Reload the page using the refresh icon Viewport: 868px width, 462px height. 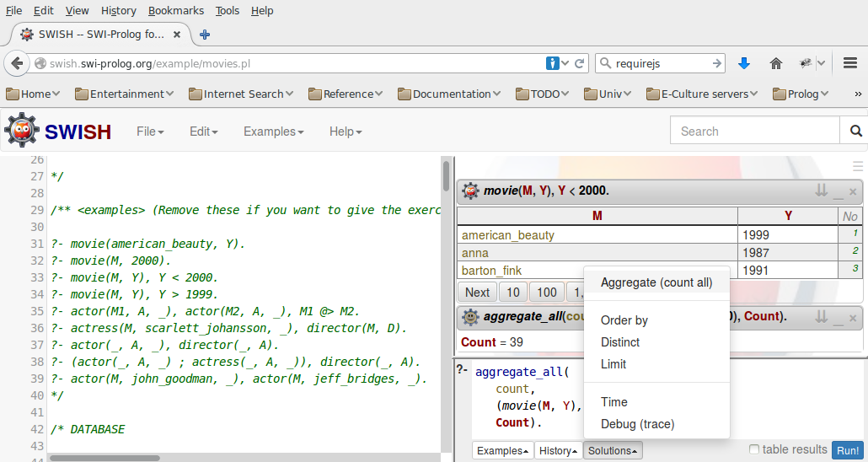[x=580, y=63]
